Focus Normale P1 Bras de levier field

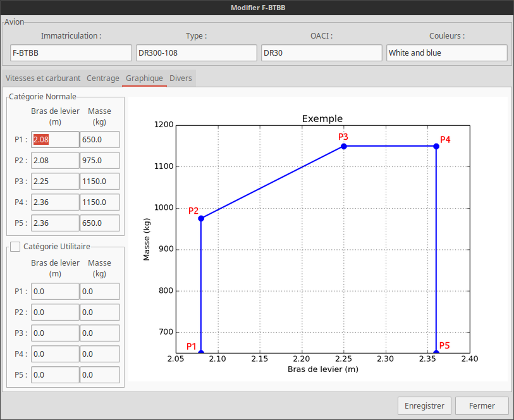point(55,140)
